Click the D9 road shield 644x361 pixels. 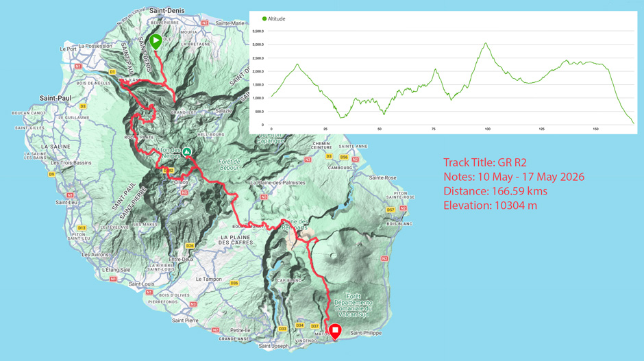click(51, 175)
